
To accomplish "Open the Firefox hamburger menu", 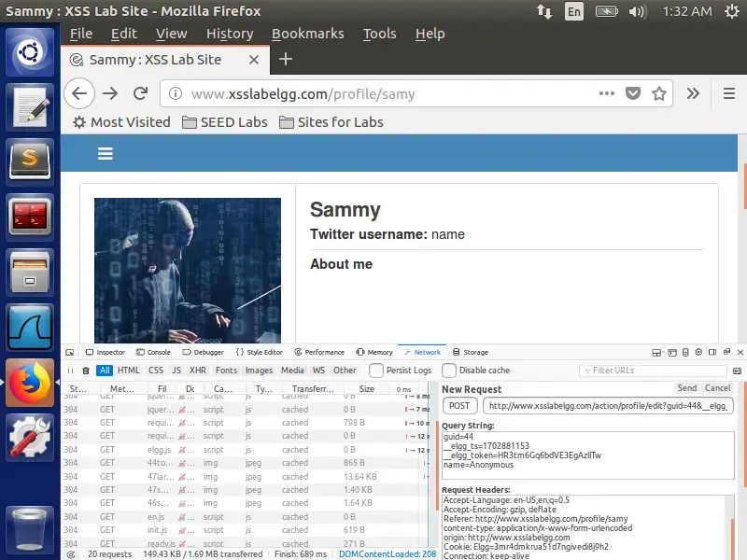I will (729, 93).
